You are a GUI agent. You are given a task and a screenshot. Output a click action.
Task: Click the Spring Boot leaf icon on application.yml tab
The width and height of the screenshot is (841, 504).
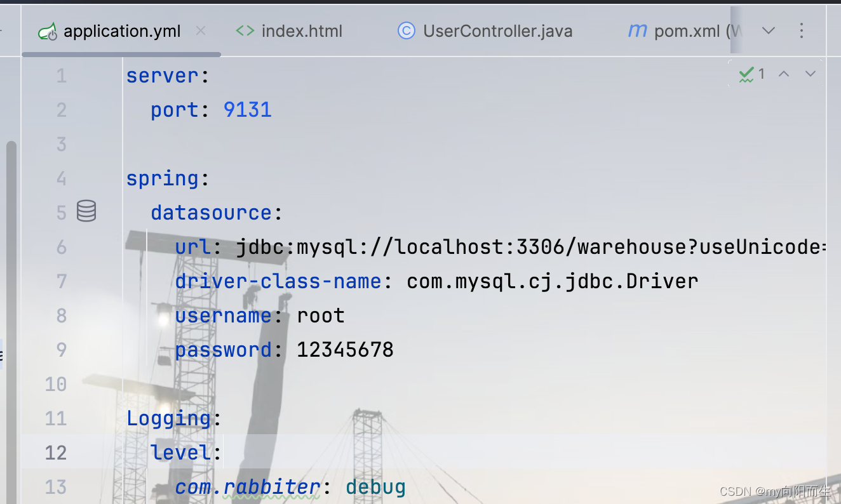[x=49, y=30]
